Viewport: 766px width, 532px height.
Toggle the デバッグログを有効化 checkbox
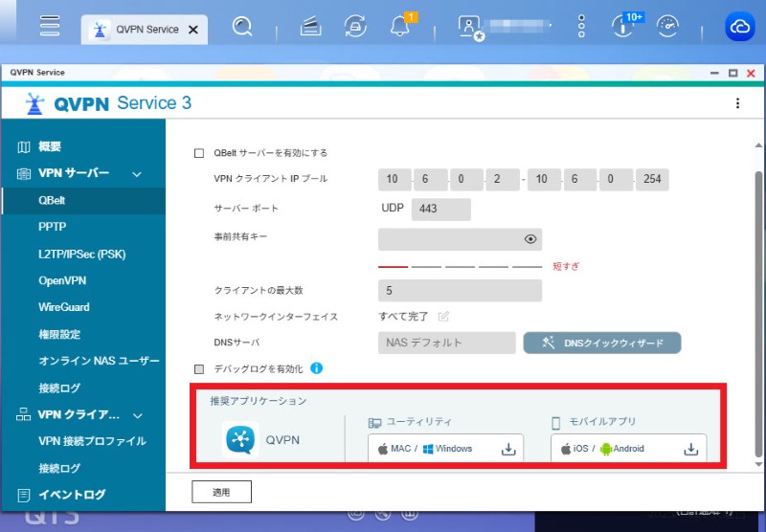tap(199, 368)
